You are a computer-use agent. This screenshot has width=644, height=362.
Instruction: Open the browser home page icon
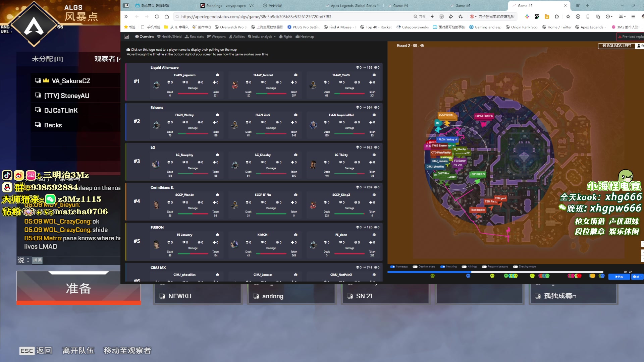(167, 16)
